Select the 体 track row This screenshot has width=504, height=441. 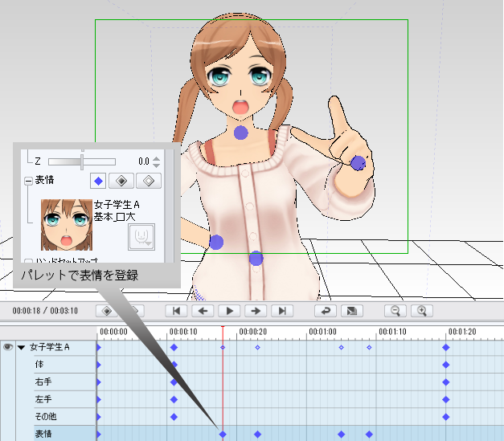point(65,365)
